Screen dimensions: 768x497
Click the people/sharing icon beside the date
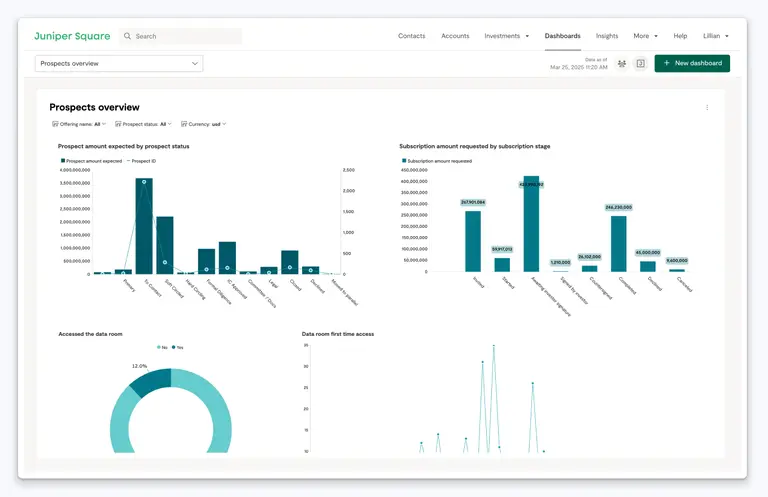[x=622, y=63]
